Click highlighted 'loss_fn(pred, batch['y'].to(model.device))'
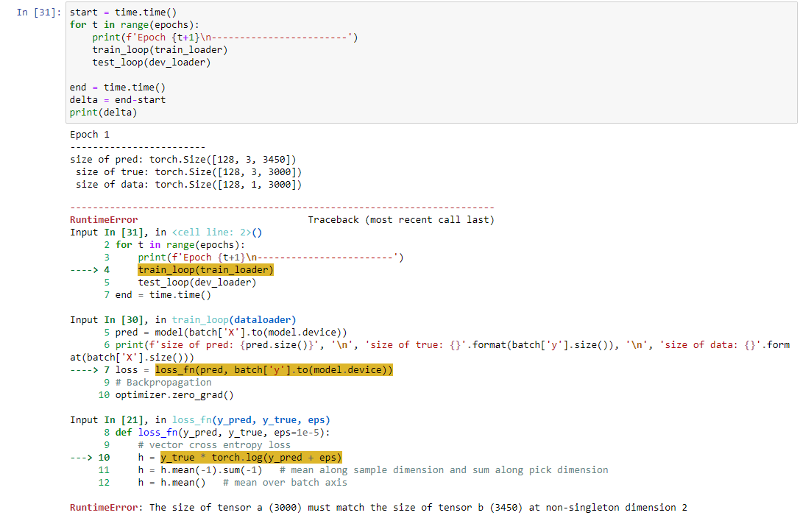Screen dimensions: 800x532 point(274,370)
